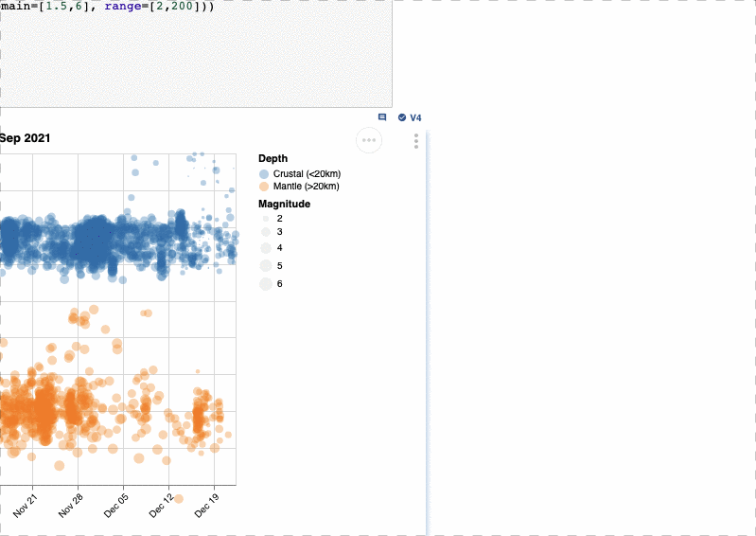The width and height of the screenshot is (756, 536).
Task: Select the Mantle (>20km) legend label
Action: [x=306, y=187]
